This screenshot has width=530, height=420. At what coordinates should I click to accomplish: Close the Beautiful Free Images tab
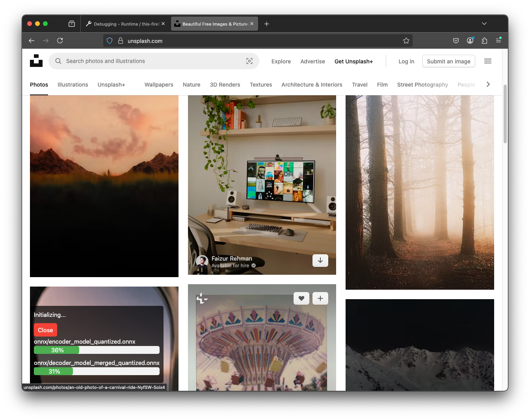pyautogui.click(x=252, y=24)
